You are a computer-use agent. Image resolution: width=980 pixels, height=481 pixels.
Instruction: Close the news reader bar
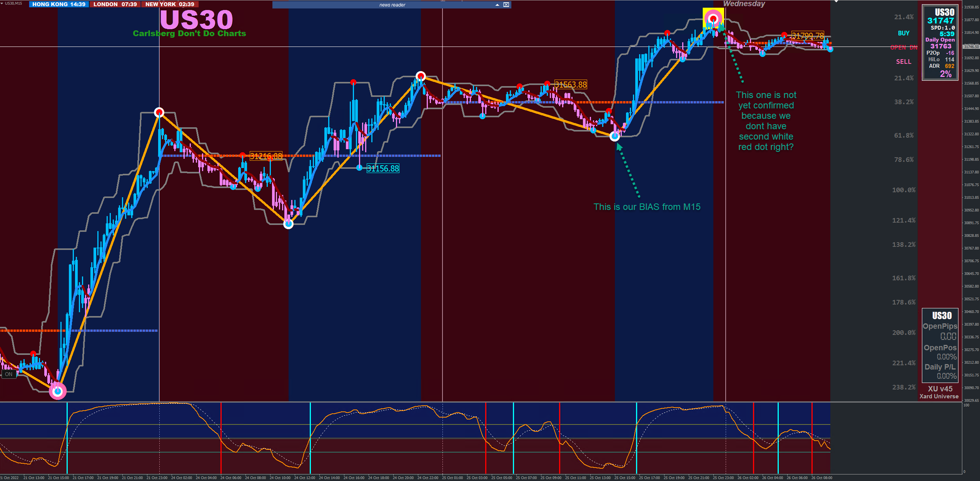tap(506, 5)
